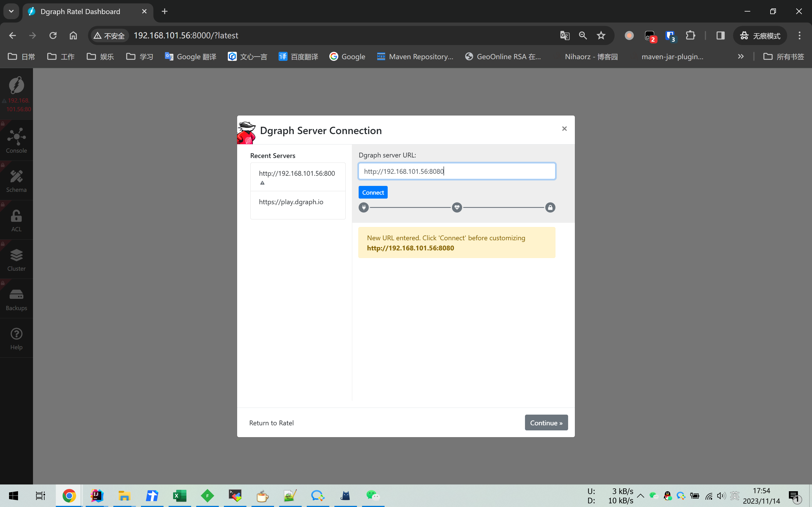This screenshot has width=812, height=507.
Task: Open the tab search dropdown arrow
Action: [11, 11]
